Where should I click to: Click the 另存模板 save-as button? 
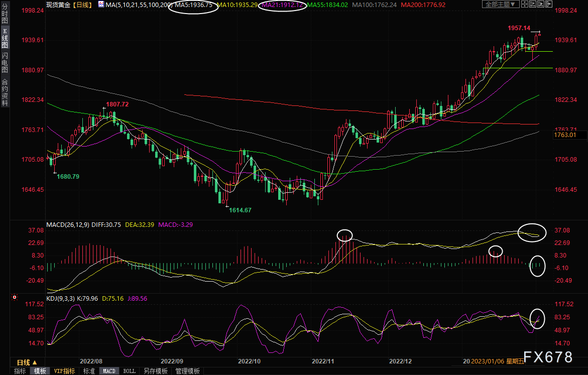[x=155, y=371]
